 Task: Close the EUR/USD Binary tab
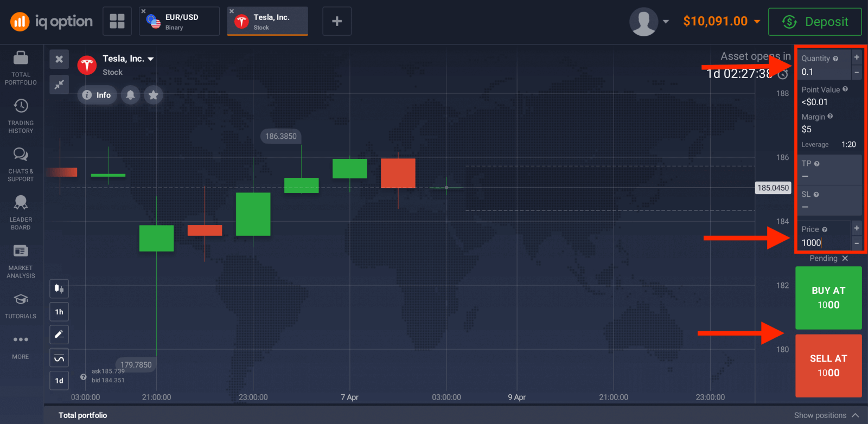[143, 11]
